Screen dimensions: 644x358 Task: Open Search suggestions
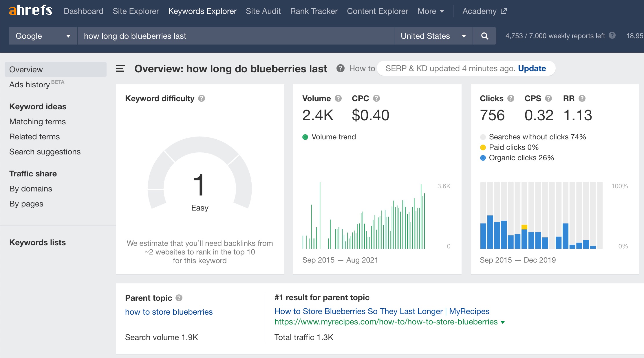(x=45, y=152)
